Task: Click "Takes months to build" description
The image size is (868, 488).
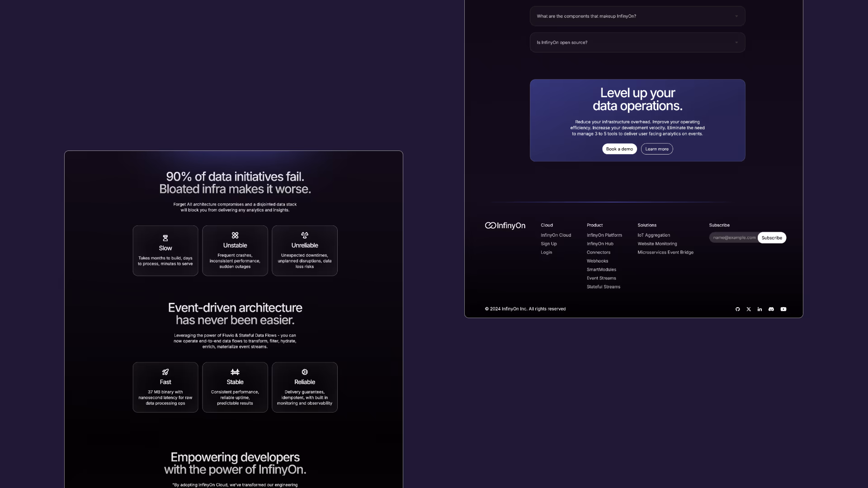Action: pos(165,261)
